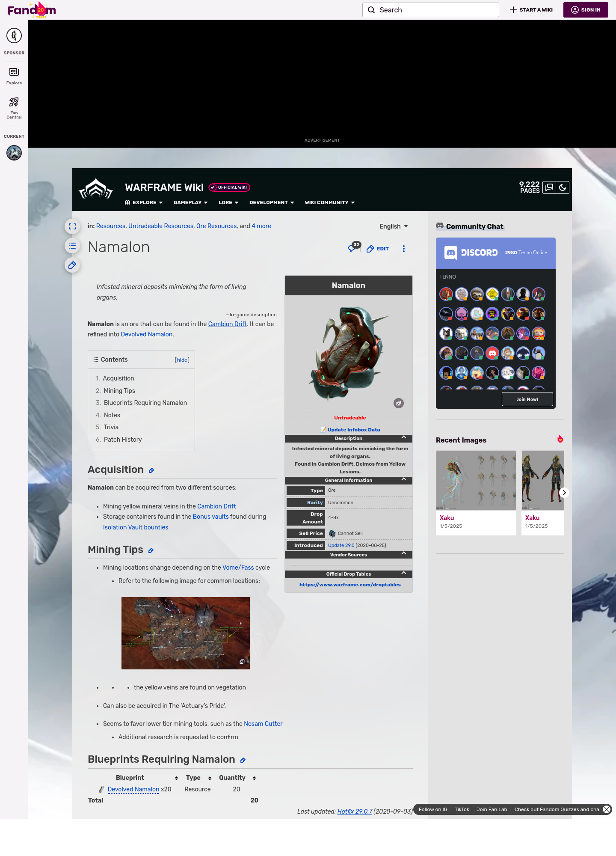Hide the Contents box
616x856 pixels.
click(x=182, y=360)
